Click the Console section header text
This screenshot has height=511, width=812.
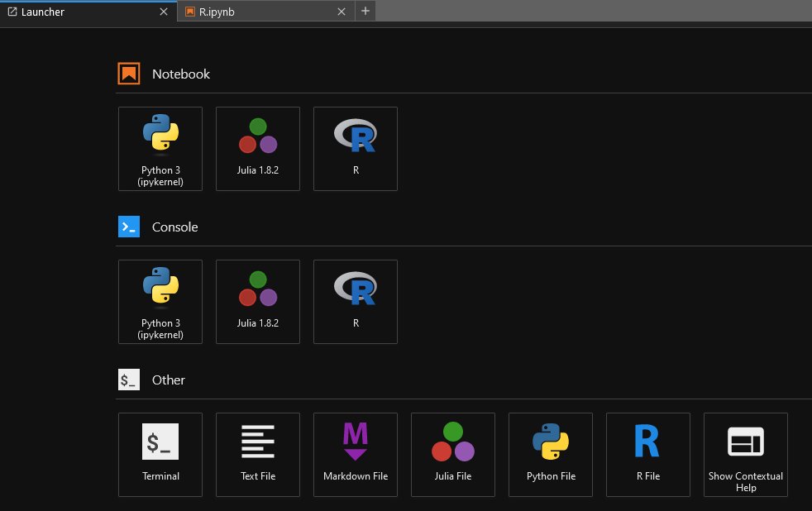pos(174,227)
